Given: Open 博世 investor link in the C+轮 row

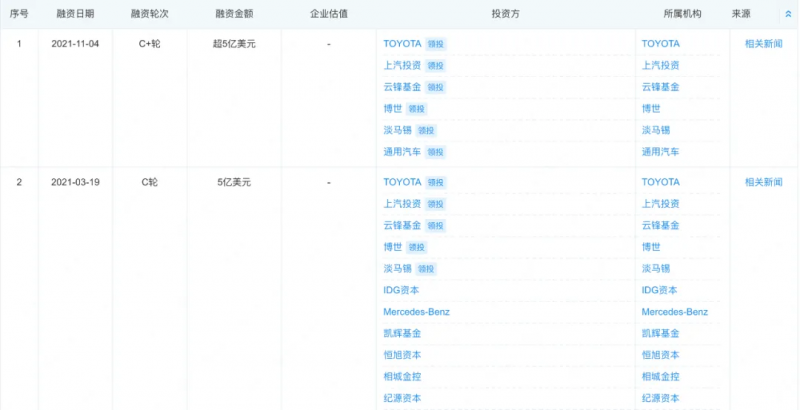Looking at the screenshot, I should [392, 109].
